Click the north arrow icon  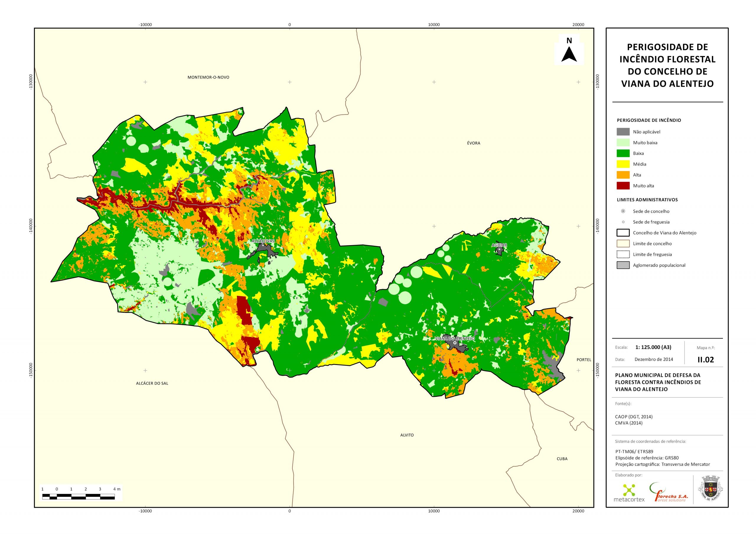click(569, 54)
